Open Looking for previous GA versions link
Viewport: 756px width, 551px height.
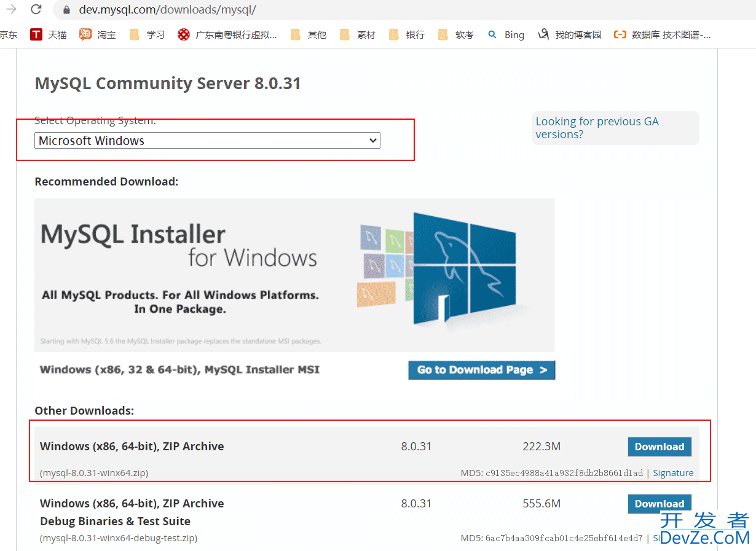[597, 128]
